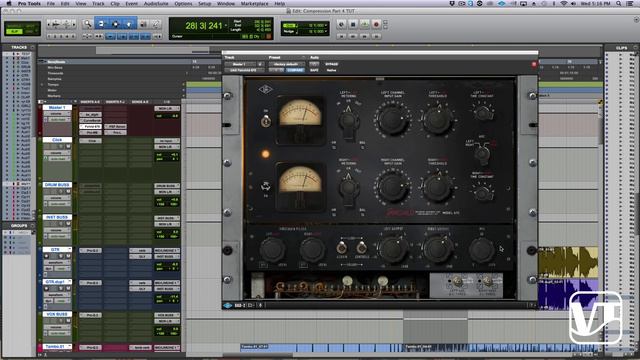Choose the Selector tool

[115, 24]
